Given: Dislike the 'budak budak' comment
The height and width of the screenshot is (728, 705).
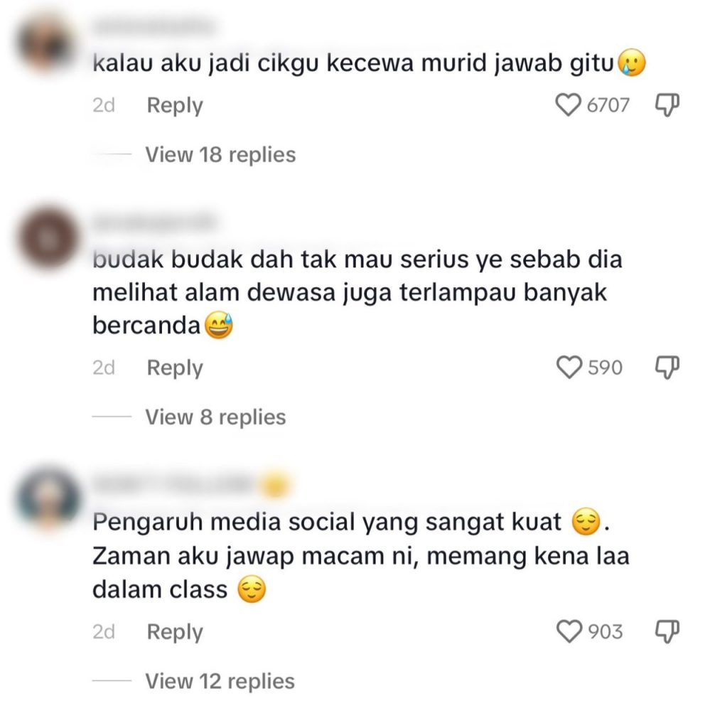Looking at the screenshot, I should tap(667, 368).
